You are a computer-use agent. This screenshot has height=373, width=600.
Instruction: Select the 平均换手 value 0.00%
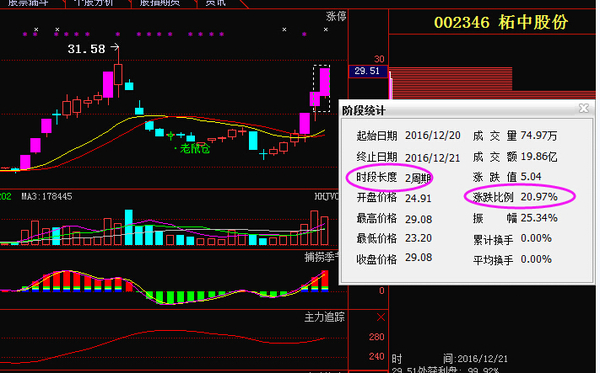pyautogui.click(x=536, y=260)
